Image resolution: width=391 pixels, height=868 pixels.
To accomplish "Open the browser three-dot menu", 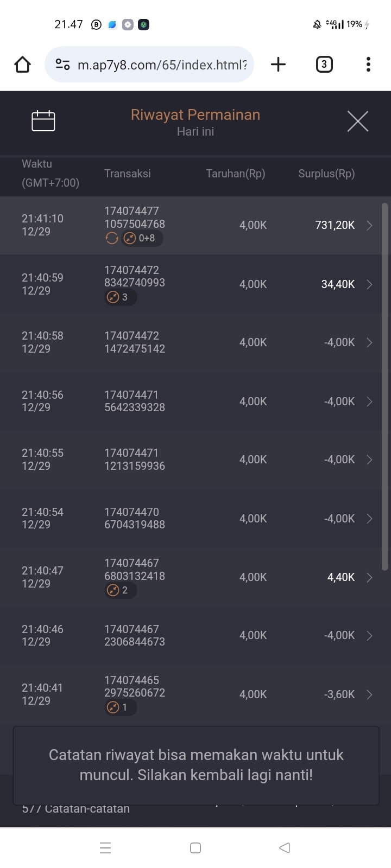I will click(x=368, y=65).
